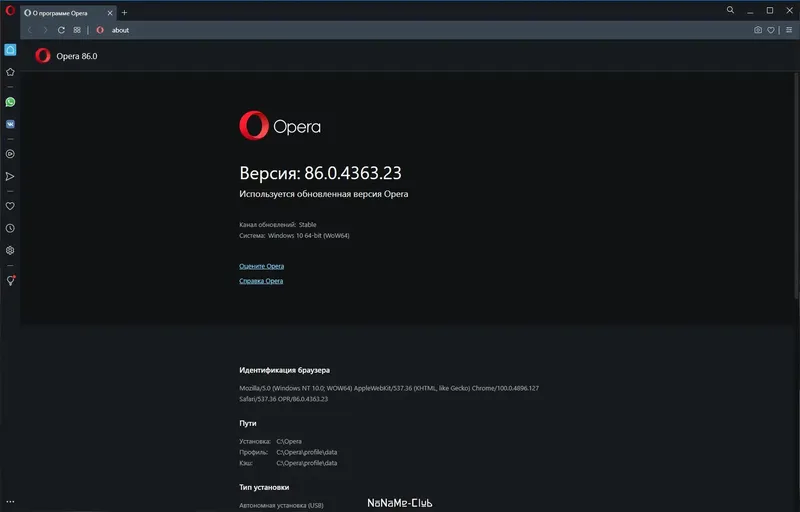Open the sidebar Player icon
The image size is (800, 512).
point(10,154)
